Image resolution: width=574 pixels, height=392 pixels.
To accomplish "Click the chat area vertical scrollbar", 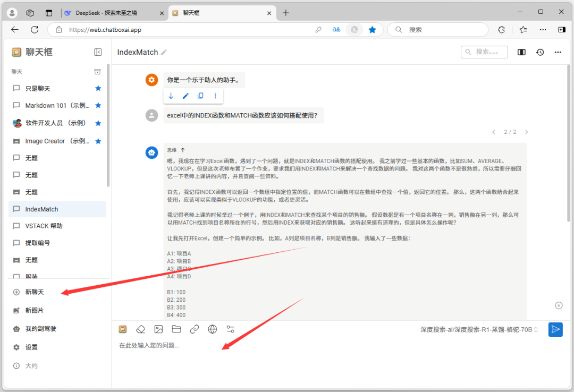I will tap(568, 143).
